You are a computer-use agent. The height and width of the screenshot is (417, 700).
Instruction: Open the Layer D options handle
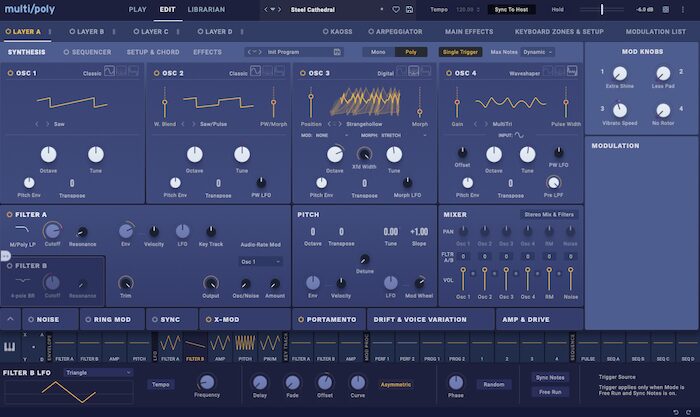coord(242,32)
